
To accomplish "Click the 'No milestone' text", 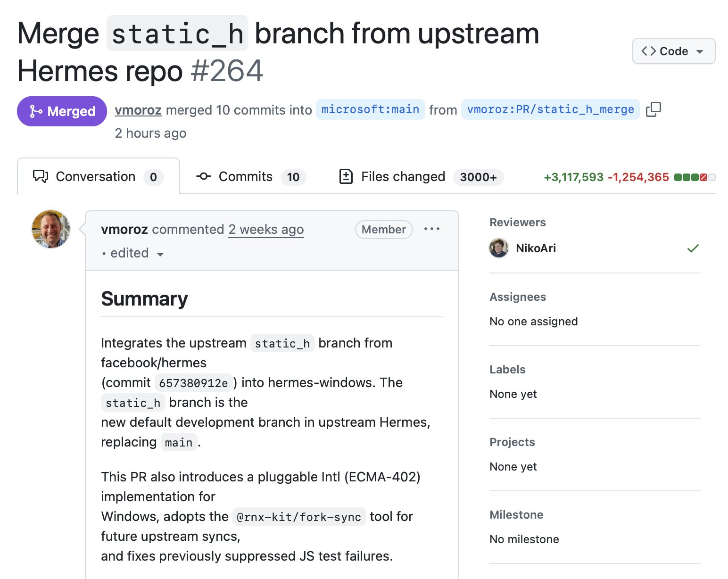I will pos(524,539).
